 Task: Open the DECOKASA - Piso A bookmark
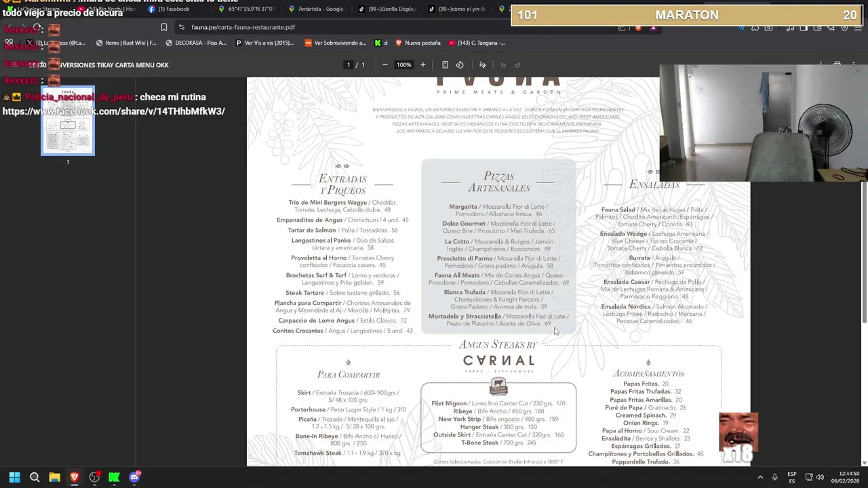195,43
